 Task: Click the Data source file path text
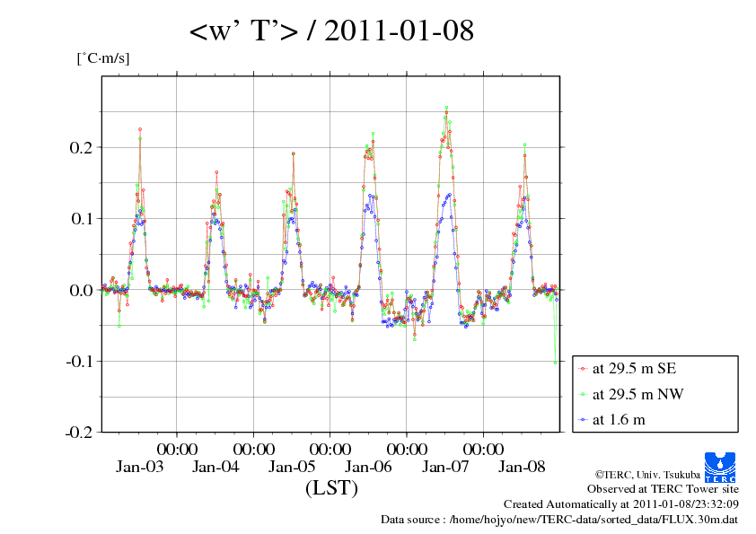(x=559, y=520)
